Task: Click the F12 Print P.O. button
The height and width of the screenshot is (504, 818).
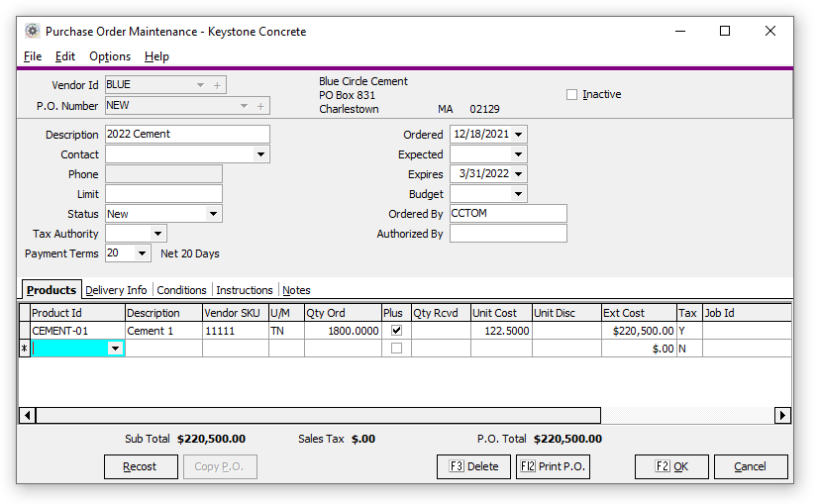Action: 553,466
